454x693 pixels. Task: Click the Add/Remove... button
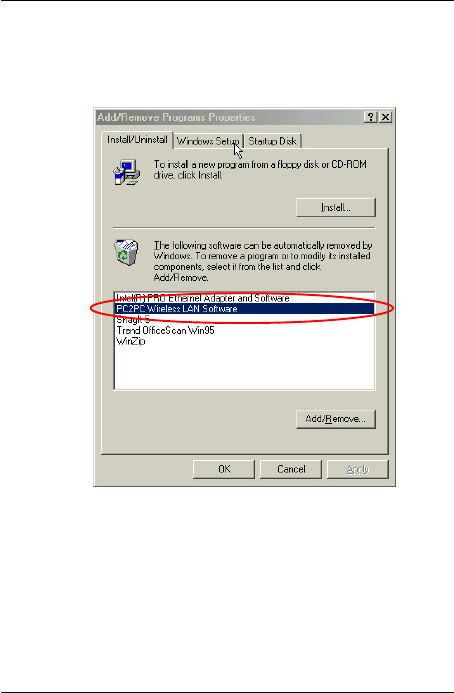click(336, 419)
